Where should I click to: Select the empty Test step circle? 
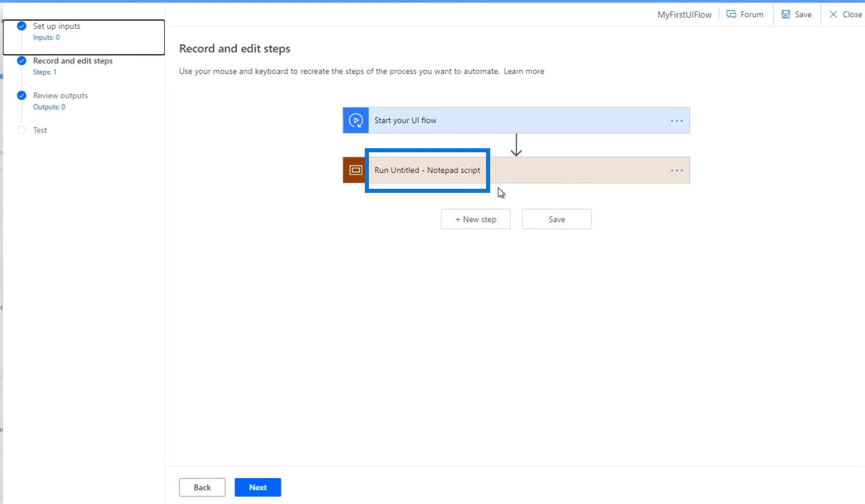pyautogui.click(x=22, y=130)
